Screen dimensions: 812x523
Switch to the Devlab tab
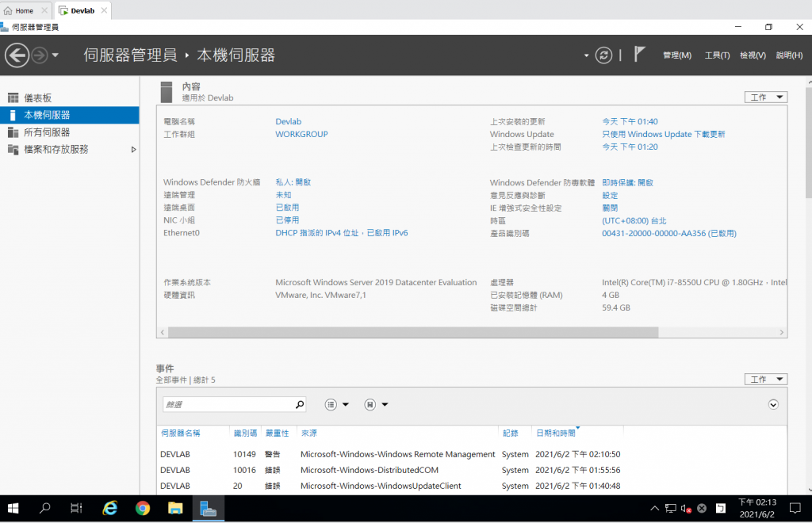tap(82, 10)
